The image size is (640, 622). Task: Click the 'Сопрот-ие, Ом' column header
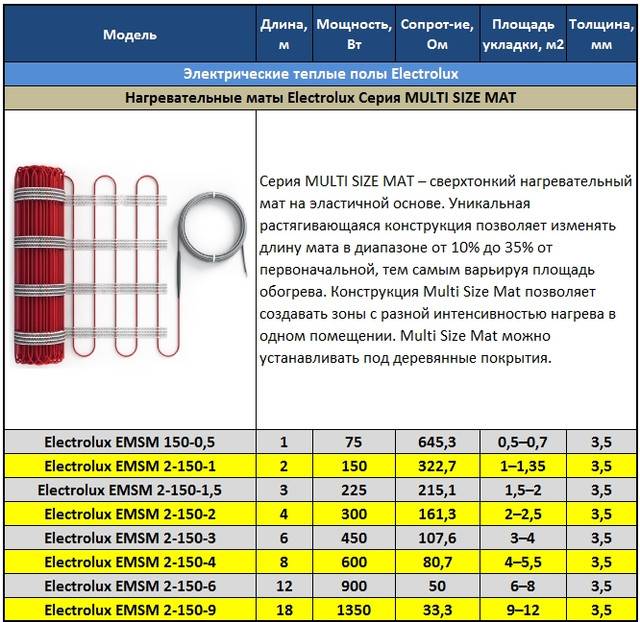[x=437, y=35]
